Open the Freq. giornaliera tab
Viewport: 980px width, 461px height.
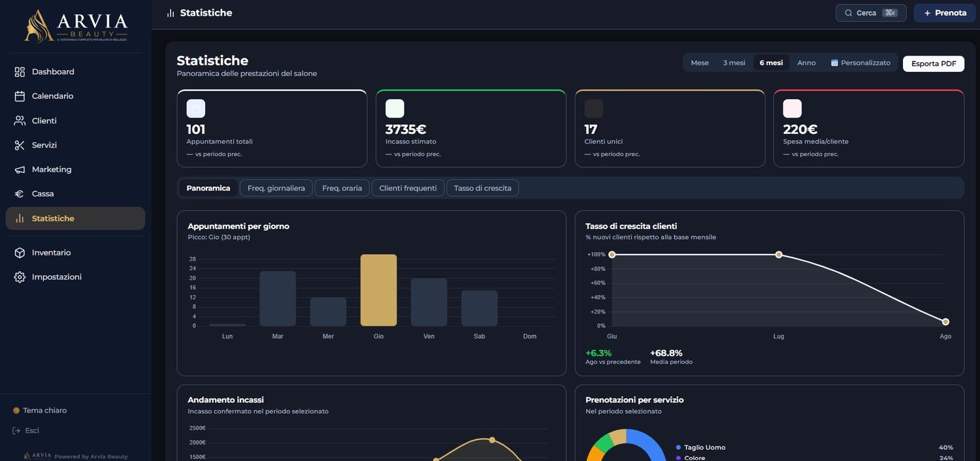tap(276, 188)
